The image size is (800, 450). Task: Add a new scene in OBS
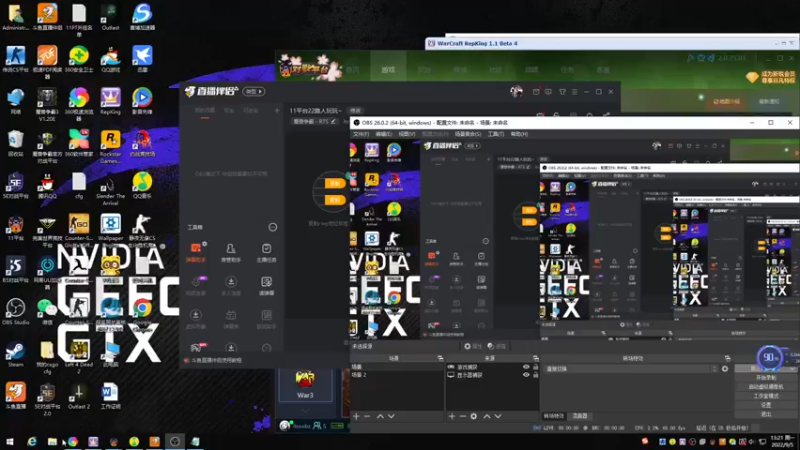point(356,416)
